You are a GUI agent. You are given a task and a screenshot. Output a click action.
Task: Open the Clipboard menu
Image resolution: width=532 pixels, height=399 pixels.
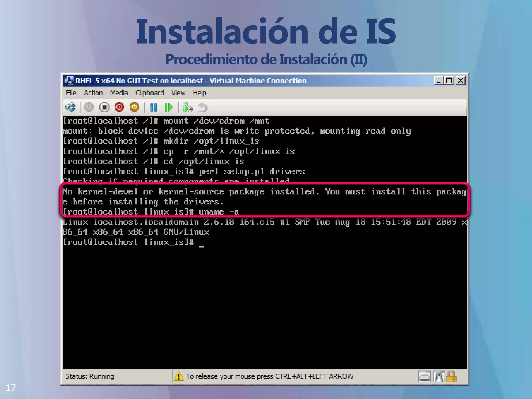point(150,93)
